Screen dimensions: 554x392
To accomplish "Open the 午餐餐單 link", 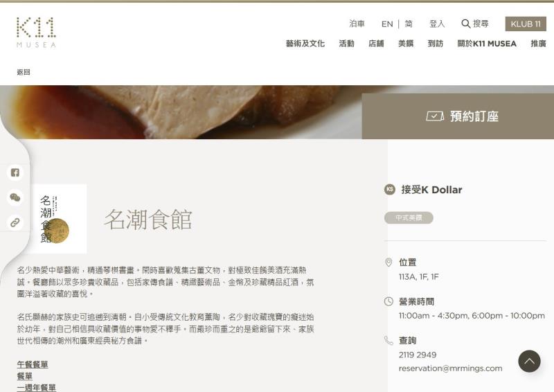I will [33, 364].
